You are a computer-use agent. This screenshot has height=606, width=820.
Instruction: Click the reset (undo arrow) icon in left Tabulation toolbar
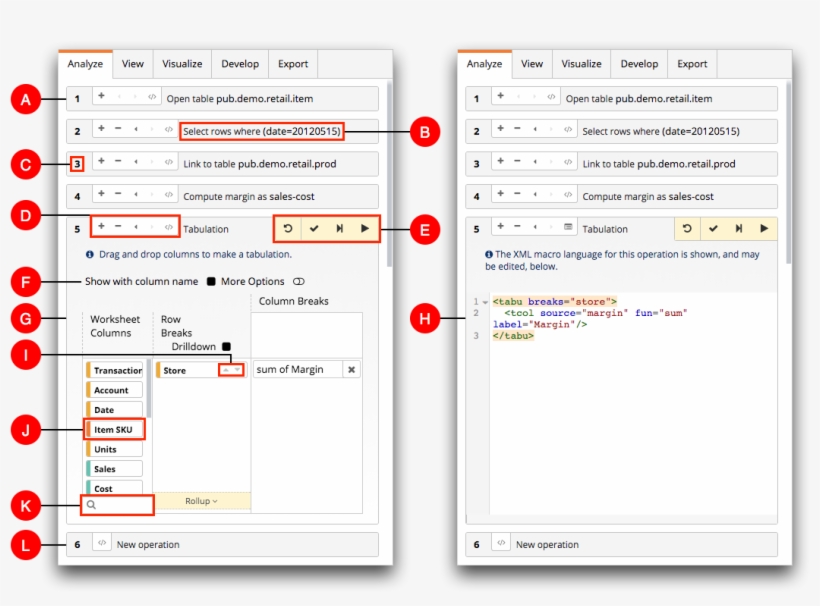coord(288,229)
